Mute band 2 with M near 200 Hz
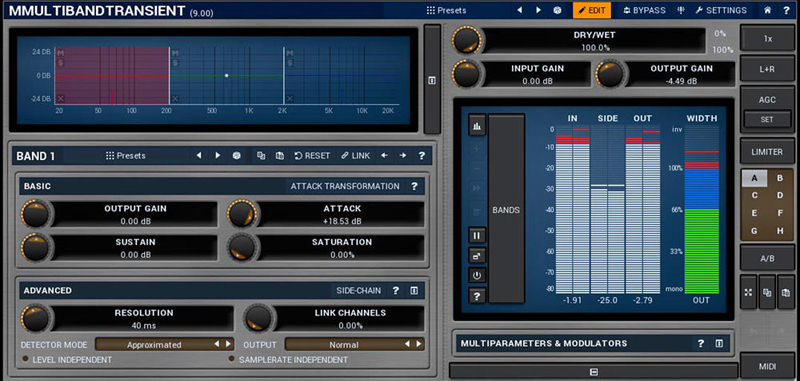 coord(175,53)
